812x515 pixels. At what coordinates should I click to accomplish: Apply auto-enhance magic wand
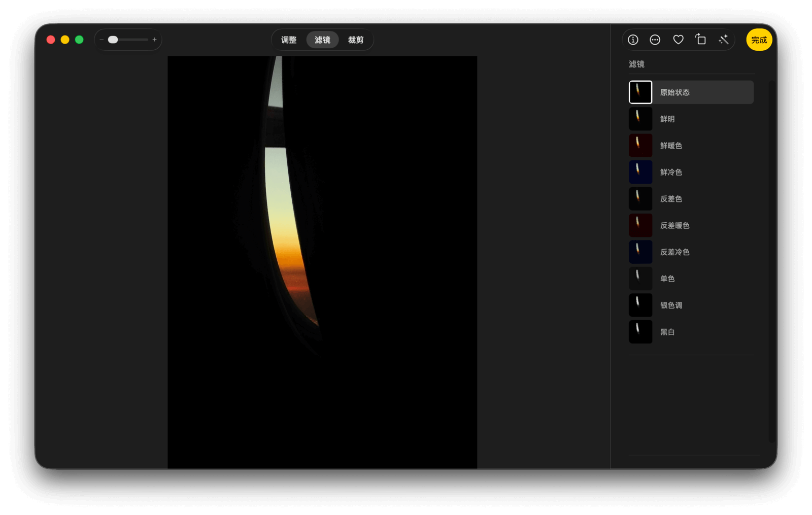coord(724,40)
